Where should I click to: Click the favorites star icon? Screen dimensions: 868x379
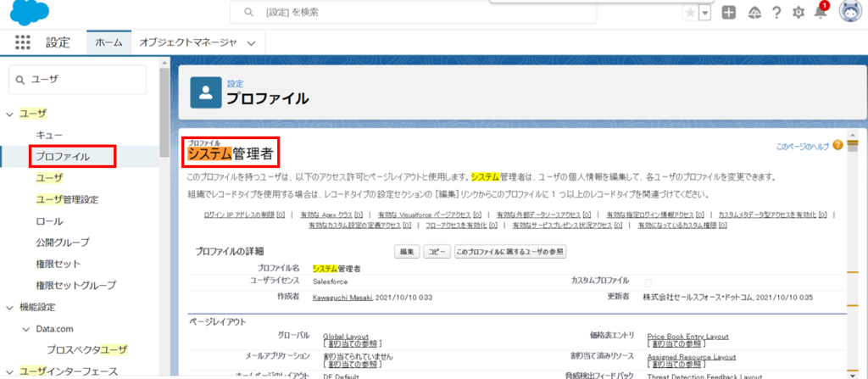coord(690,13)
